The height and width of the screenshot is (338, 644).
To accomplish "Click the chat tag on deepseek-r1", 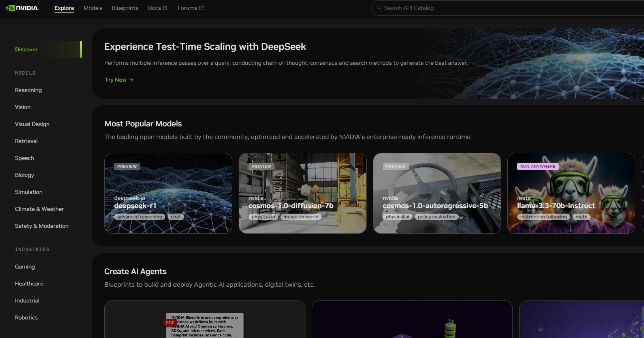I will click(x=176, y=217).
